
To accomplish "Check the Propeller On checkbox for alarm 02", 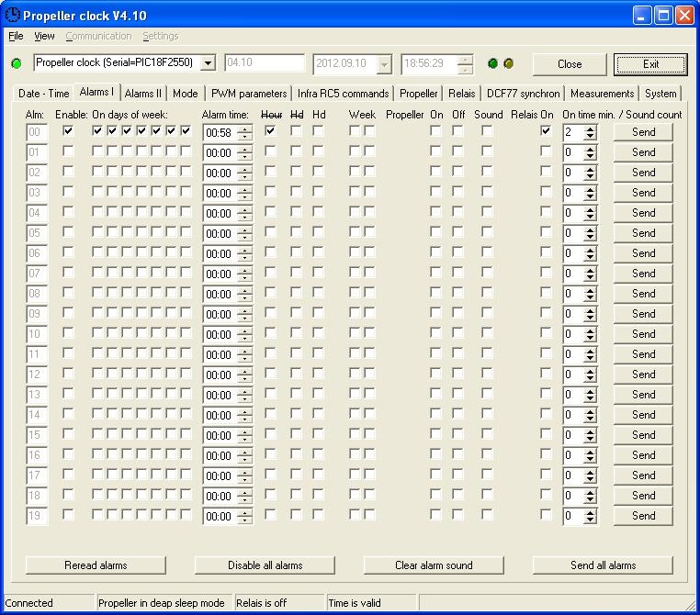I will [435, 172].
